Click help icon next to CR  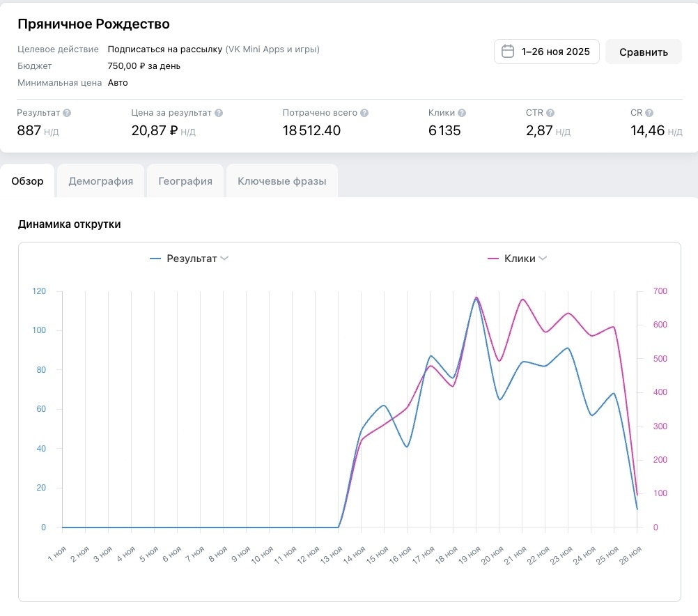[649, 113]
